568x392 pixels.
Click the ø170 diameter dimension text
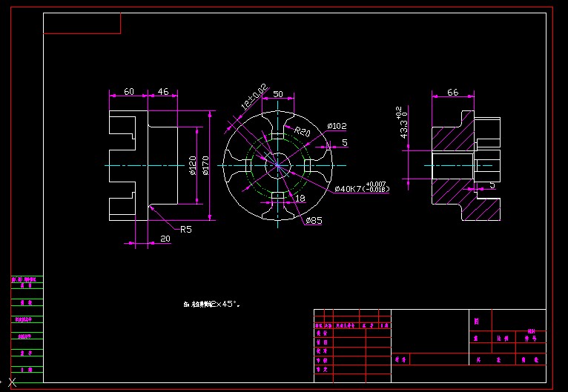(205, 165)
